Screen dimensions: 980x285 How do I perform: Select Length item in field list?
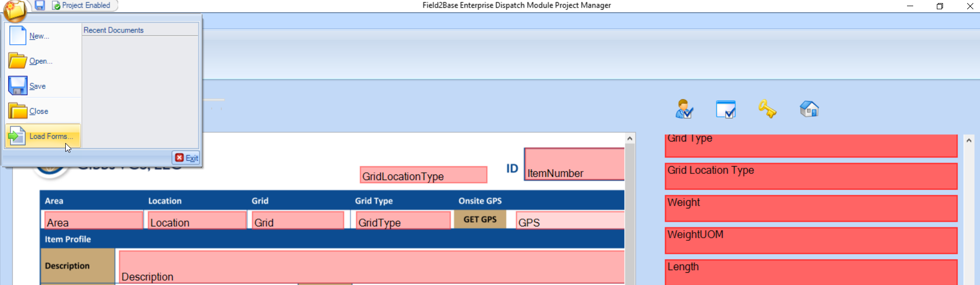[x=811, y=272]
